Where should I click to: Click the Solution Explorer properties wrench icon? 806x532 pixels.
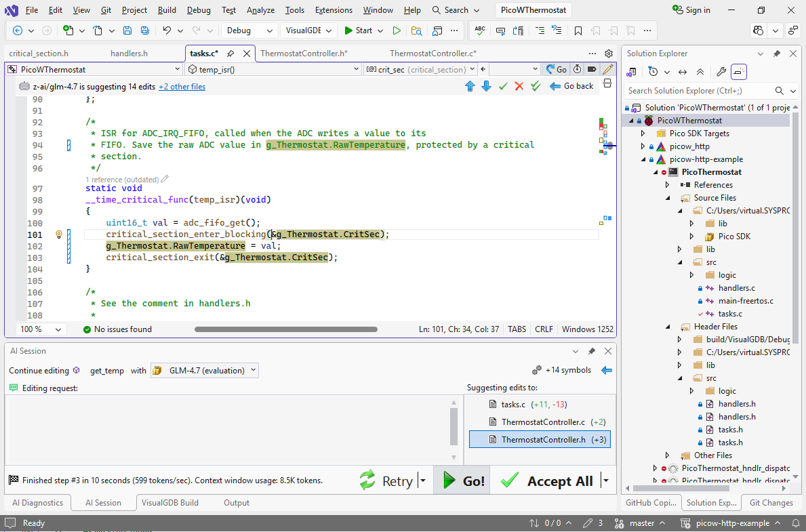[721, 72]
